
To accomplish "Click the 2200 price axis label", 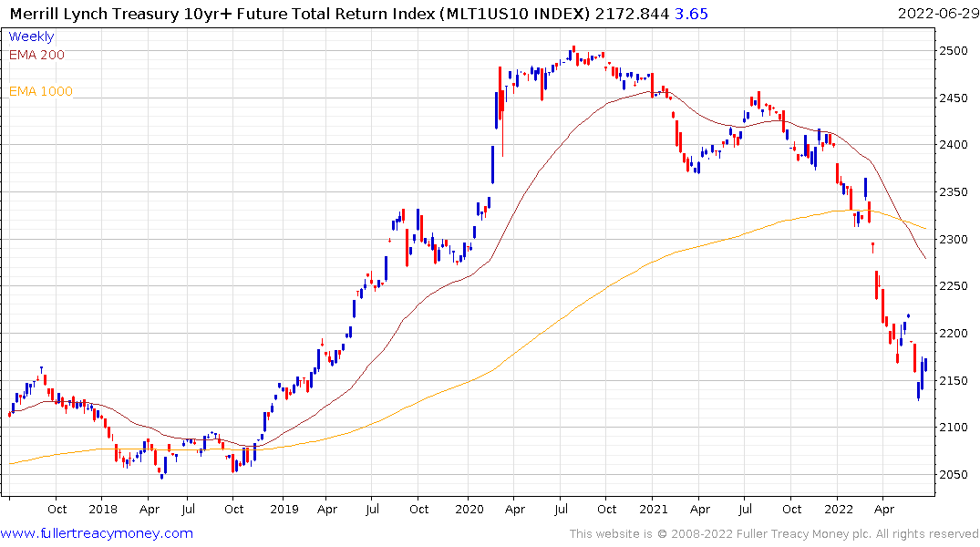I will (x=954, y=333).
